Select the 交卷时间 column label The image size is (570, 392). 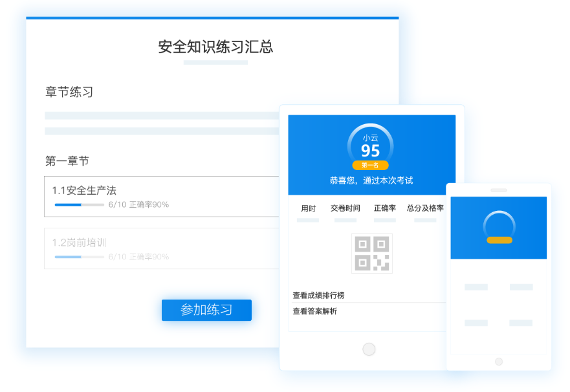tap(345, 208)
